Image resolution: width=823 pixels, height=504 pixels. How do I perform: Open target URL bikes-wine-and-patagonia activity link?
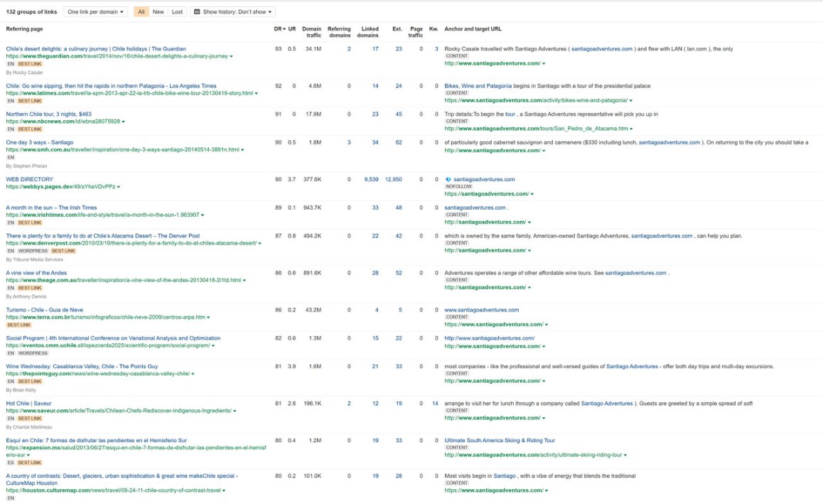click(536, 100)
